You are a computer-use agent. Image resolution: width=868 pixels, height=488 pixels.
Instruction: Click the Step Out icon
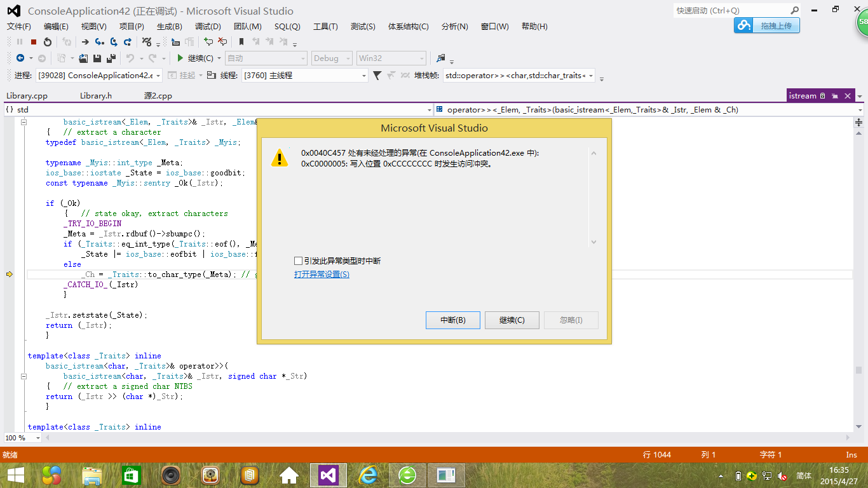[128, 42]
